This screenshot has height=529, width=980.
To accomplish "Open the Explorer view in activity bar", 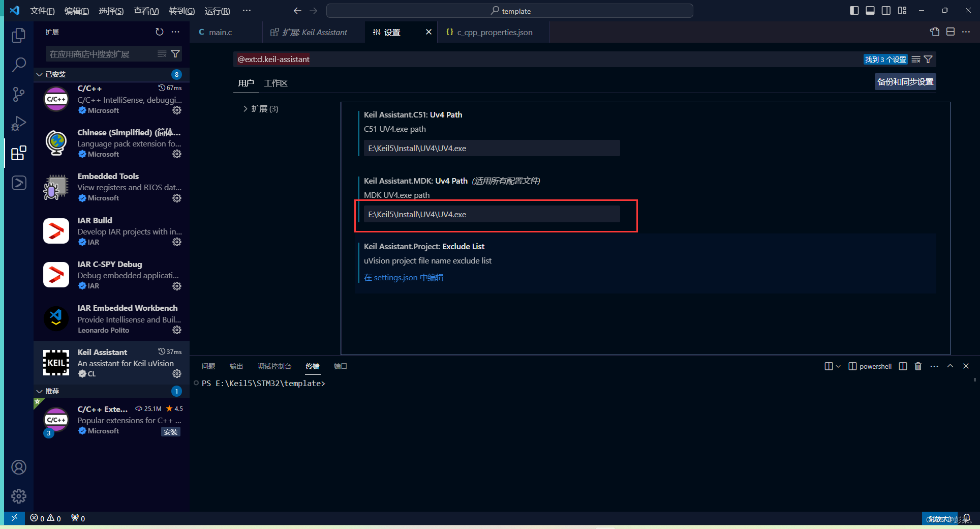I will (19, 35).
